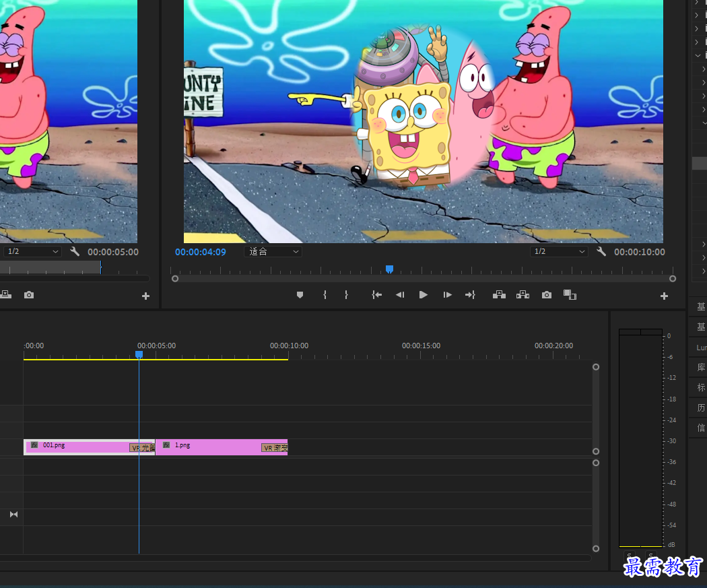707x588 pixels.
Task: Click the Lift button
Action: 499,295
